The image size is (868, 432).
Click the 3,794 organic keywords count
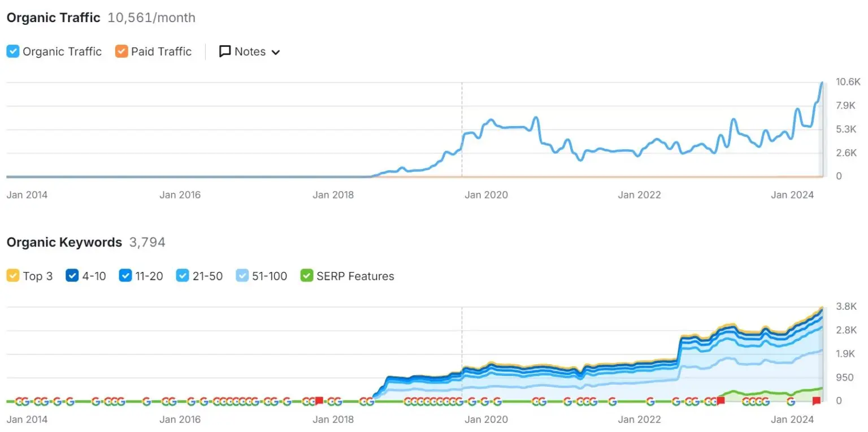pyautogui.click(x=147, y=243)
